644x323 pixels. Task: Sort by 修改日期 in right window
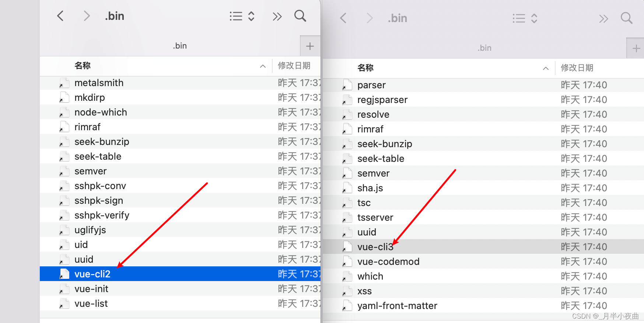(x=577, y=68)
